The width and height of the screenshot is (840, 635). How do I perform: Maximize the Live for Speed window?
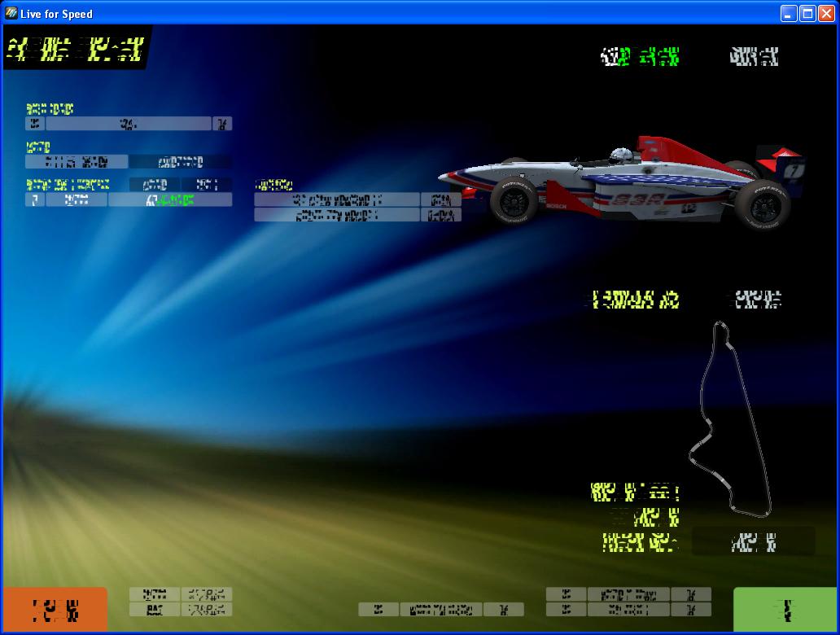(807, 13)
